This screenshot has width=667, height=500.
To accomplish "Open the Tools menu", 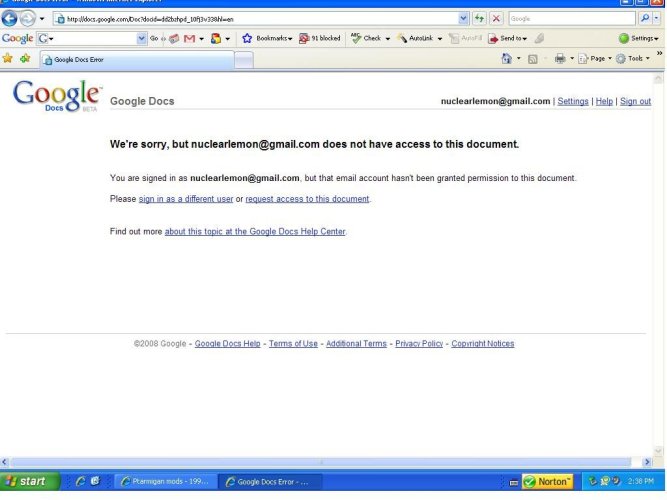I will pos(633,58).
